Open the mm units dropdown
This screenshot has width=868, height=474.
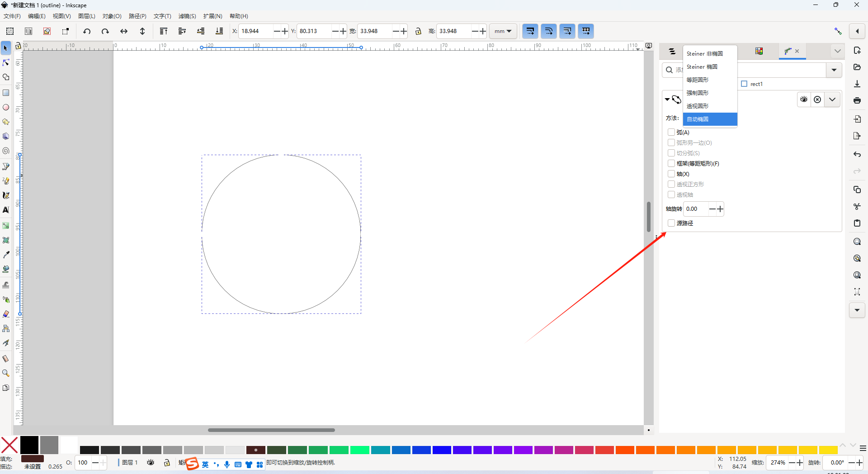pyautogui.click(x=503, y=31)
